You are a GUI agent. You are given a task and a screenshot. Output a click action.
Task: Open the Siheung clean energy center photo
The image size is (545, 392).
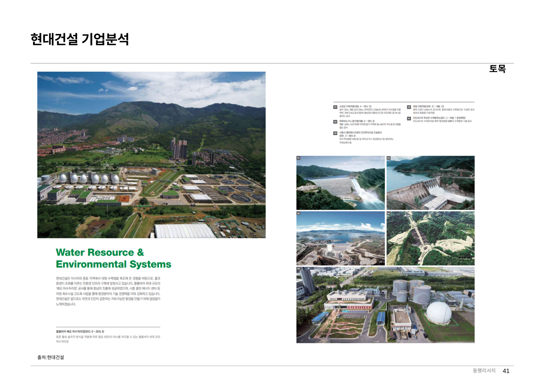tap(385, 305)
